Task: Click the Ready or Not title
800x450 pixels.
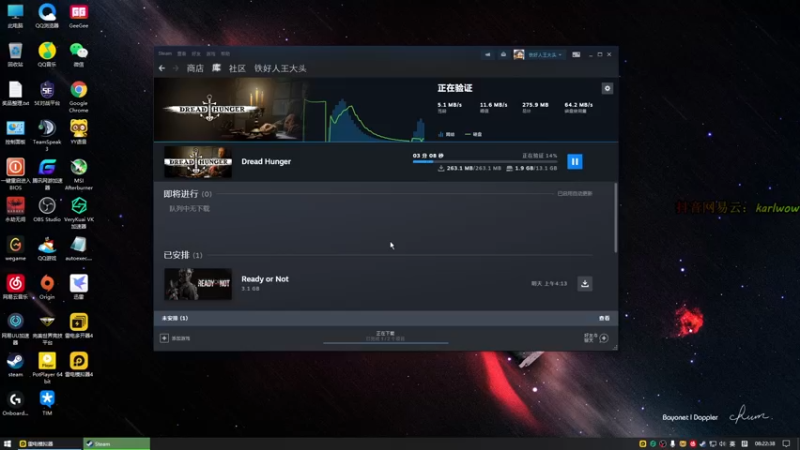Action: coord(265,279)
